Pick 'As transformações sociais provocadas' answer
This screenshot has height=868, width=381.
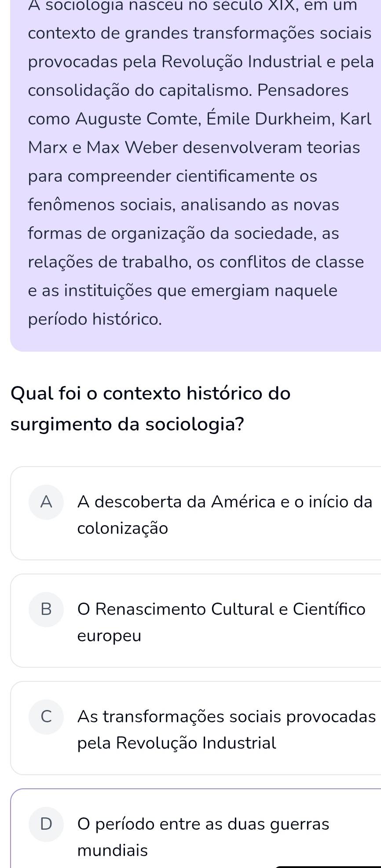coord(226,717)
